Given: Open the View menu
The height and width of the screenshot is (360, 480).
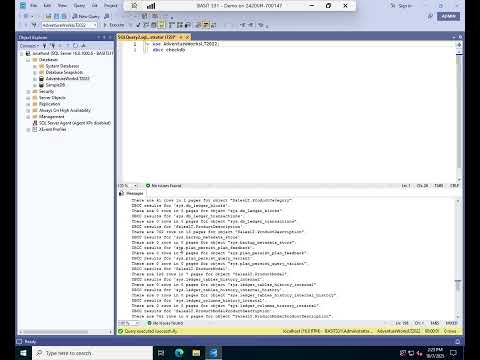Looking at the screenshot, I should click(x=62, y=6).
